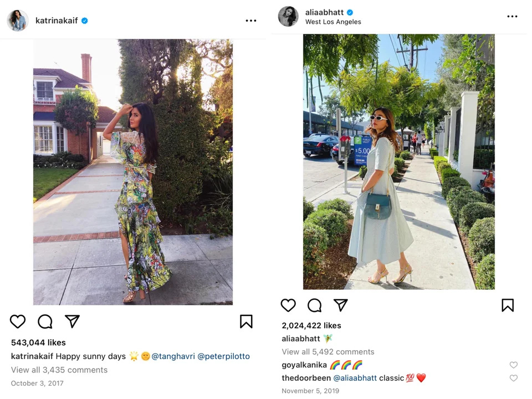532x399 pixels.
Task: Save katrinakaif's post with bookmark icon
Action: pyautogui.click(x=246, y=321)
